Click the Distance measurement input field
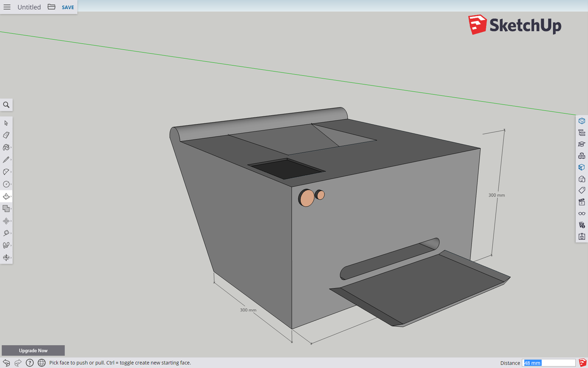Viewport: 588px width, 368px height. coord(549,363)
